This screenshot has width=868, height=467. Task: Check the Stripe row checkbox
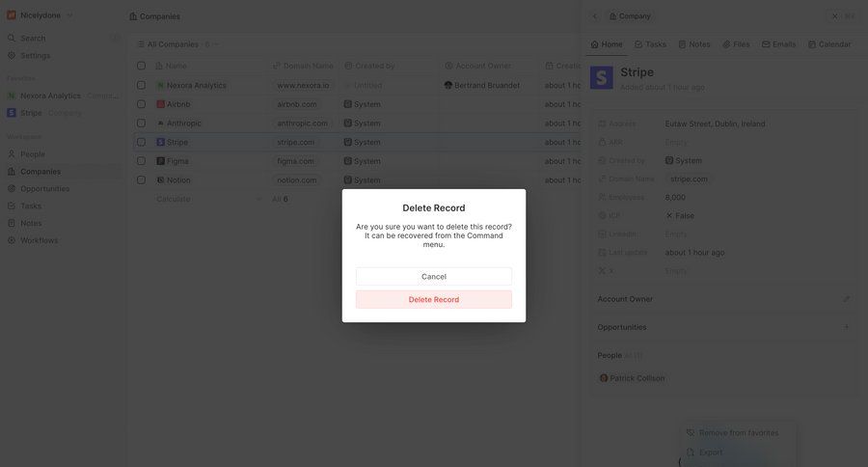[x=141, y=143]
